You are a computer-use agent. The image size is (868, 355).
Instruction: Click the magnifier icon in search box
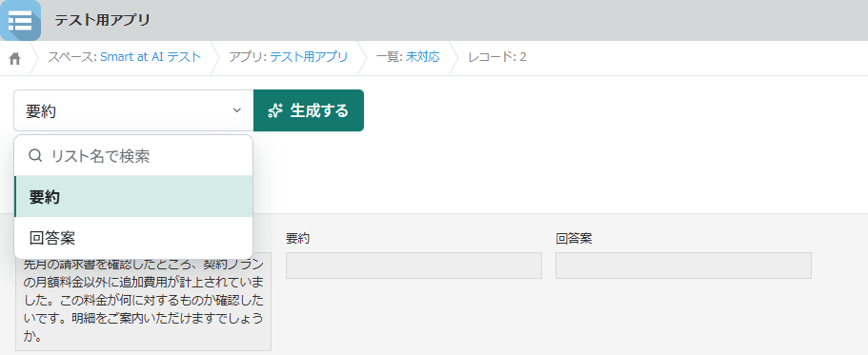click(35, 156)
